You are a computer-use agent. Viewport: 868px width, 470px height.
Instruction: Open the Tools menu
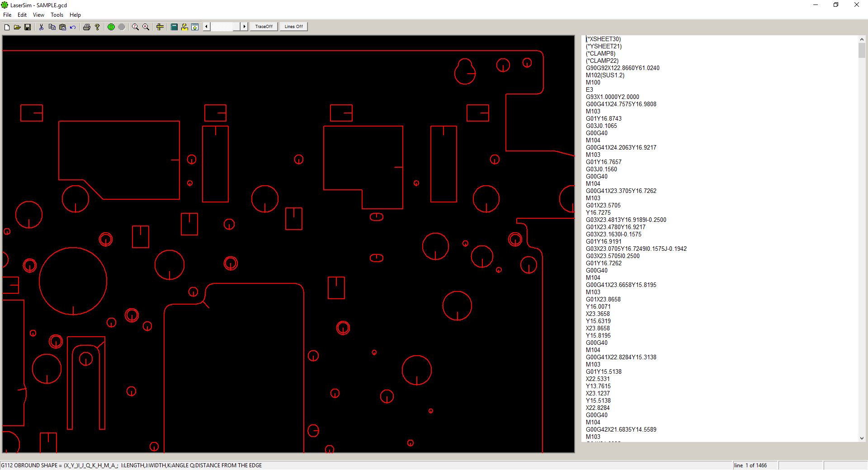57,15
